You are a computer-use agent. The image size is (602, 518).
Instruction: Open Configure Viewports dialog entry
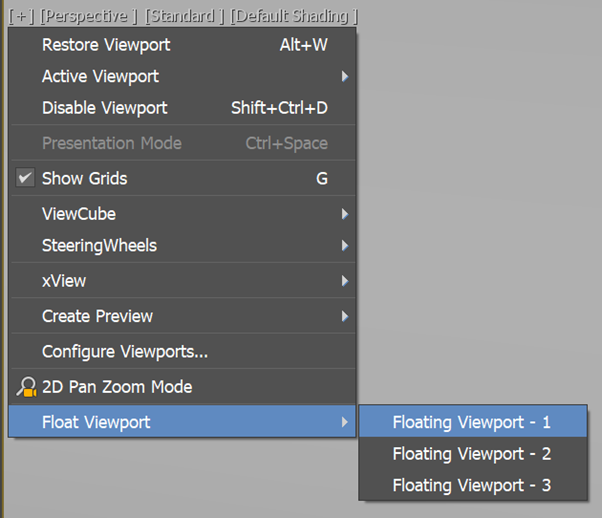[x=182, y=351]
